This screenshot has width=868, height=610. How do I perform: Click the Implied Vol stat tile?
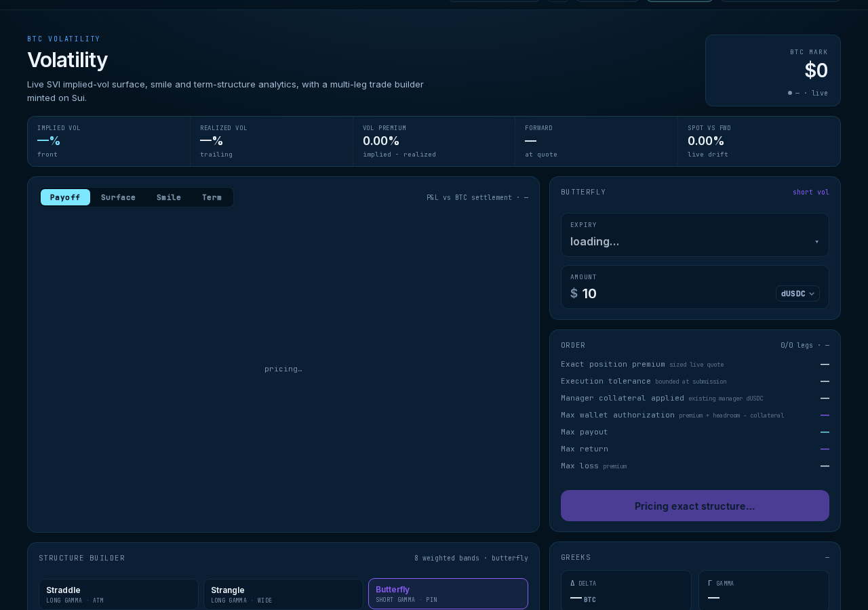[108, 141]
